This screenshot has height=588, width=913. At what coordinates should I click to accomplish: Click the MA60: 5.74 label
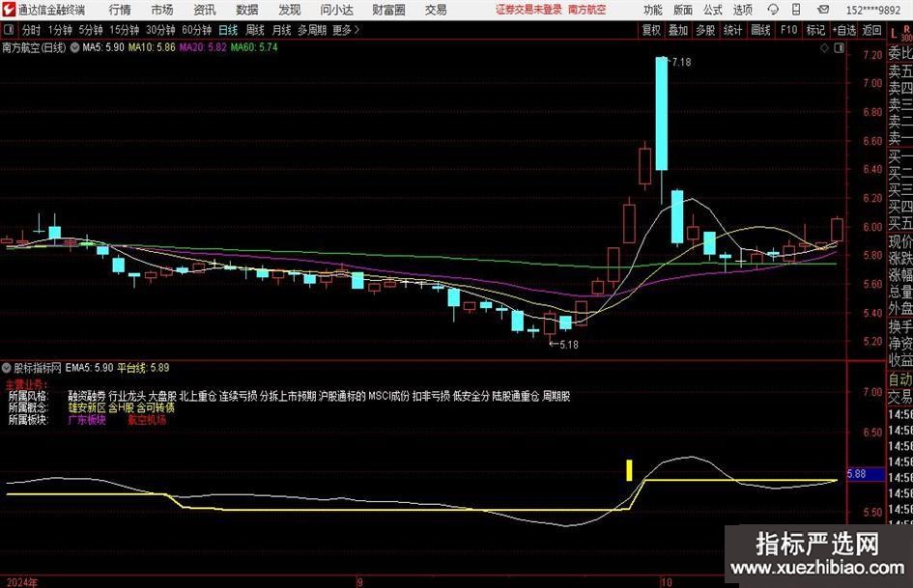254,47
